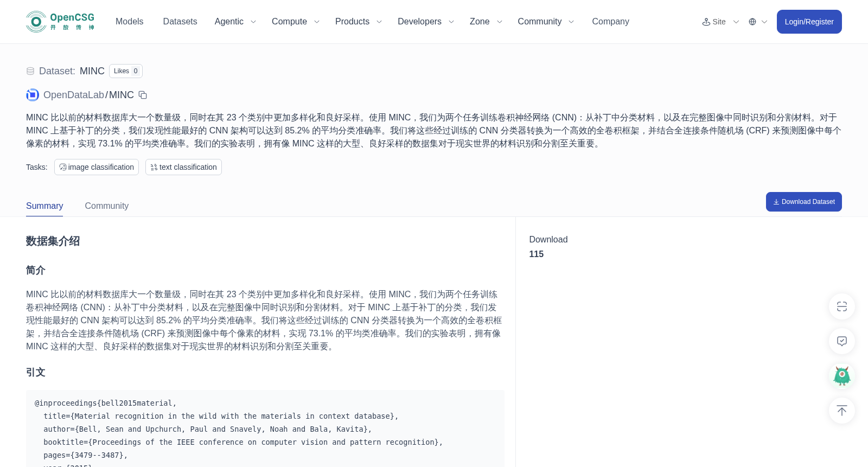Open the language globe selector
This screenshot has height=467, width=868.
[758, 22]
